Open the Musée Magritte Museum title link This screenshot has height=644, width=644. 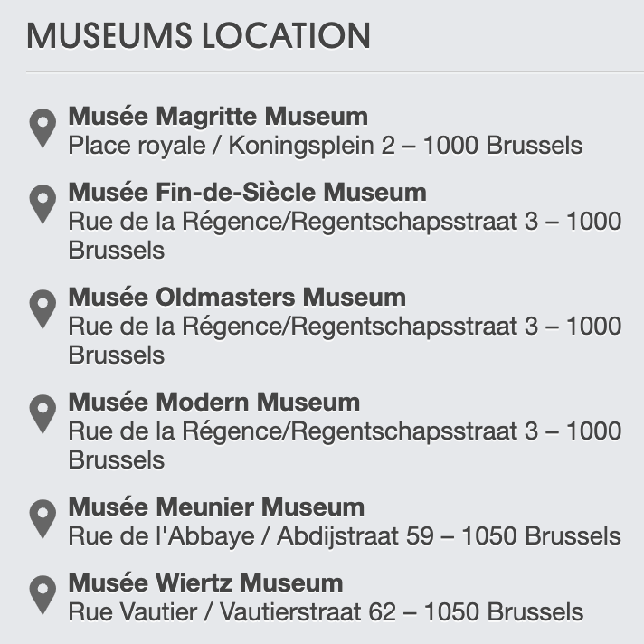[x=218, y=117]
